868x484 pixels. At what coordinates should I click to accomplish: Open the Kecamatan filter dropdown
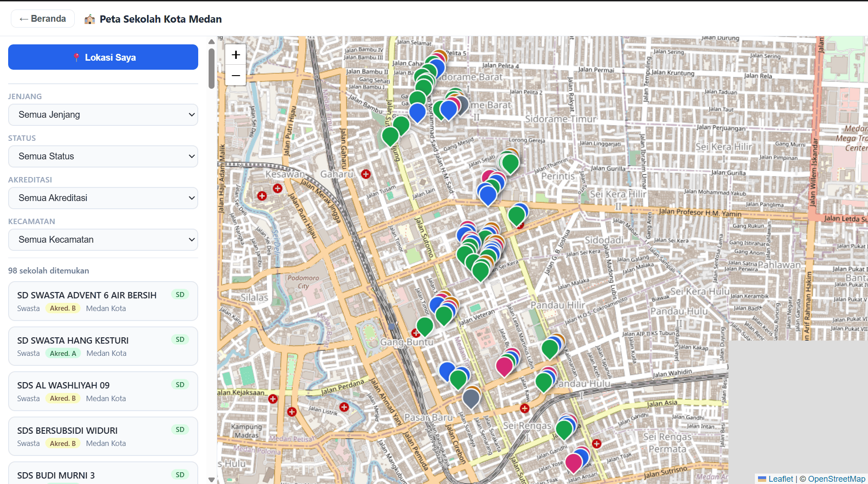[103, 240]
